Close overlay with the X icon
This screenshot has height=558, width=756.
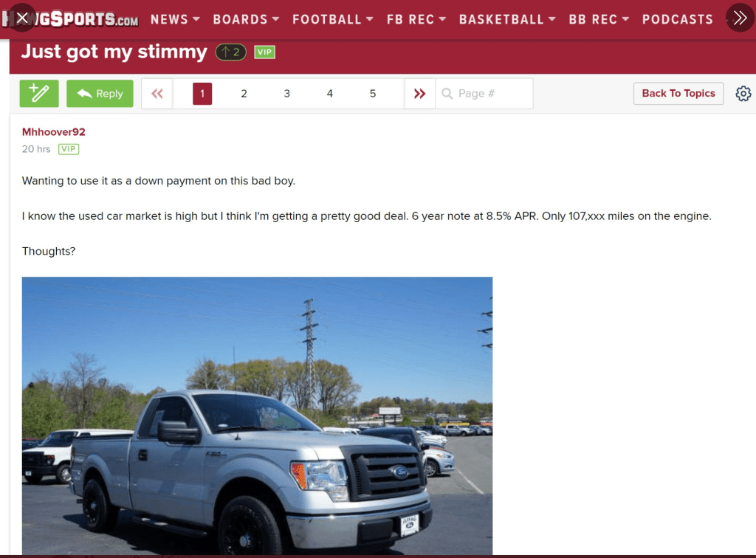click(x=21, y=18)
